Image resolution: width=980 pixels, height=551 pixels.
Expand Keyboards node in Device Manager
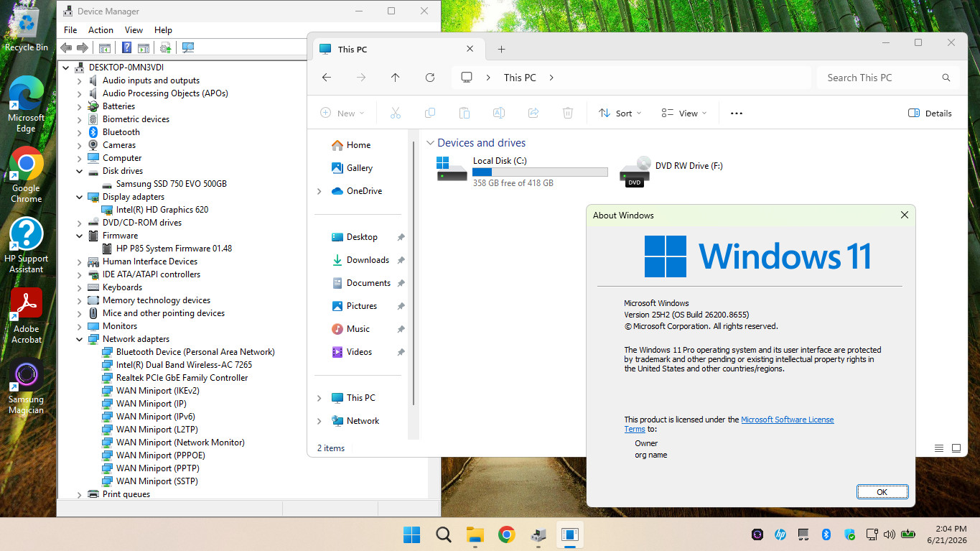coord(80,287)
